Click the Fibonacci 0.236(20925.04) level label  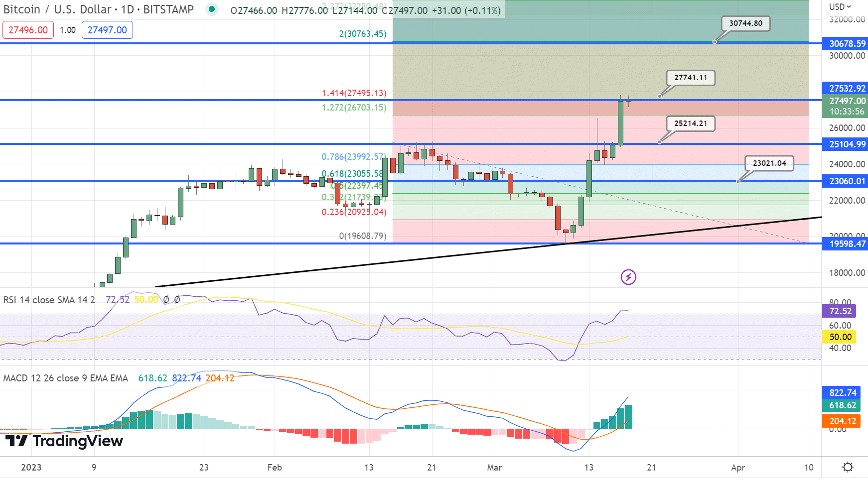coord(354,212)
